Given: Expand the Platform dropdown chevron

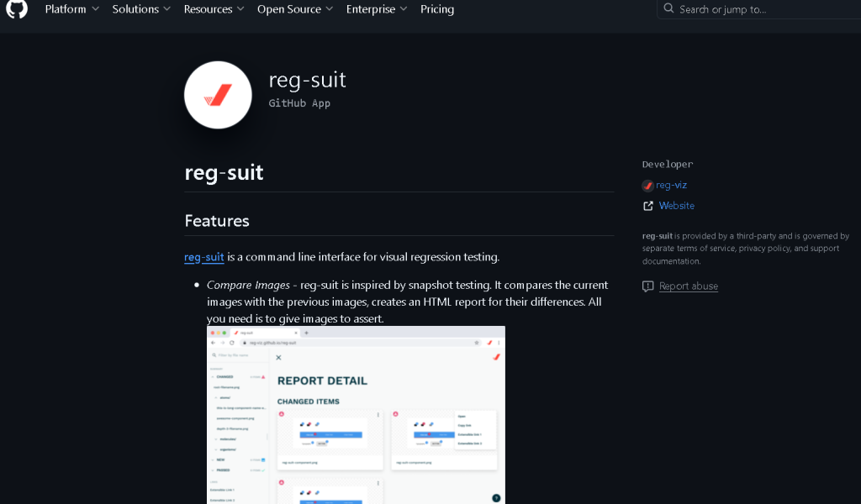Looking at the screenshot, I should click(x=96, y=9).
